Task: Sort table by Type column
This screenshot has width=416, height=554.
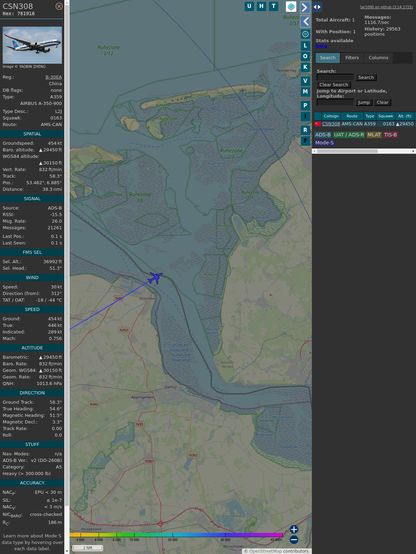Action: [x=370, y=116]
